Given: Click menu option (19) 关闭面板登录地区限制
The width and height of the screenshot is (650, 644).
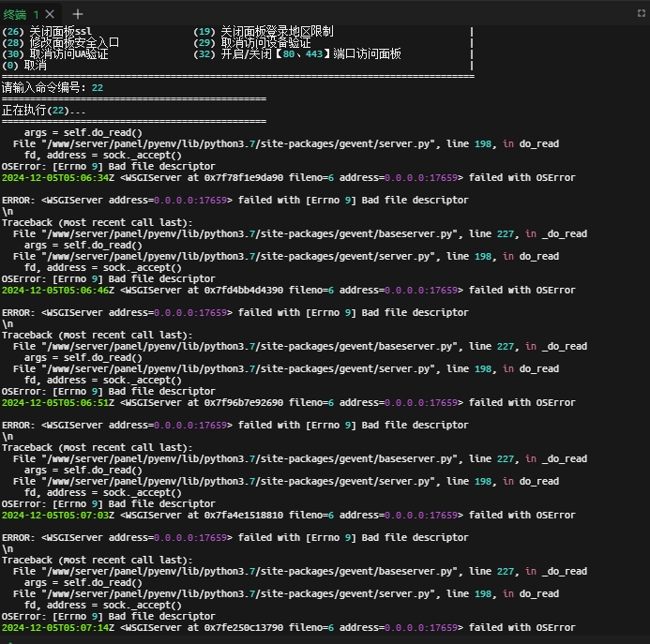Looking at the screenshot, I should click(264, 32).
